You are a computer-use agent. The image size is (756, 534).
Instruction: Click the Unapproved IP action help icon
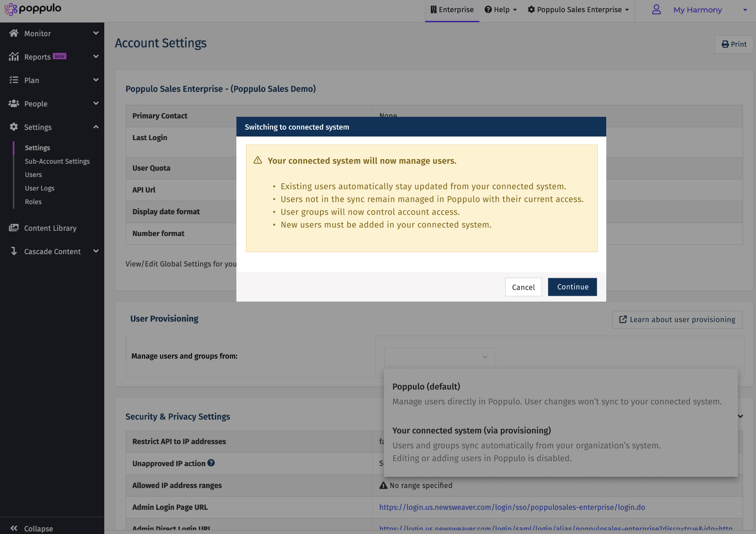tap(211, 463)
